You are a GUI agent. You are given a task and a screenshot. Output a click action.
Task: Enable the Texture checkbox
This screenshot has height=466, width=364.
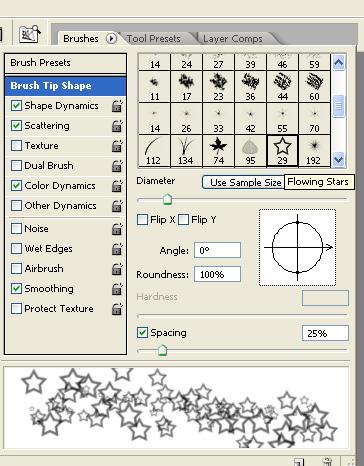16,146
